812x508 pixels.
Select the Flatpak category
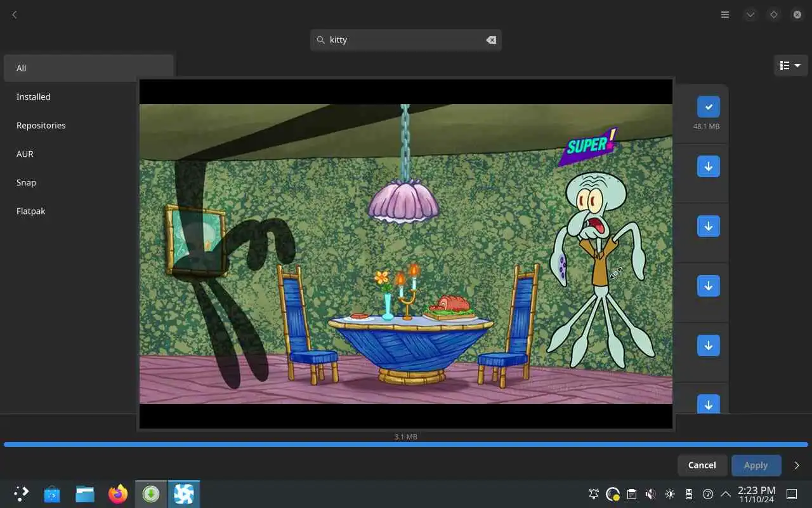coord(89,211)
